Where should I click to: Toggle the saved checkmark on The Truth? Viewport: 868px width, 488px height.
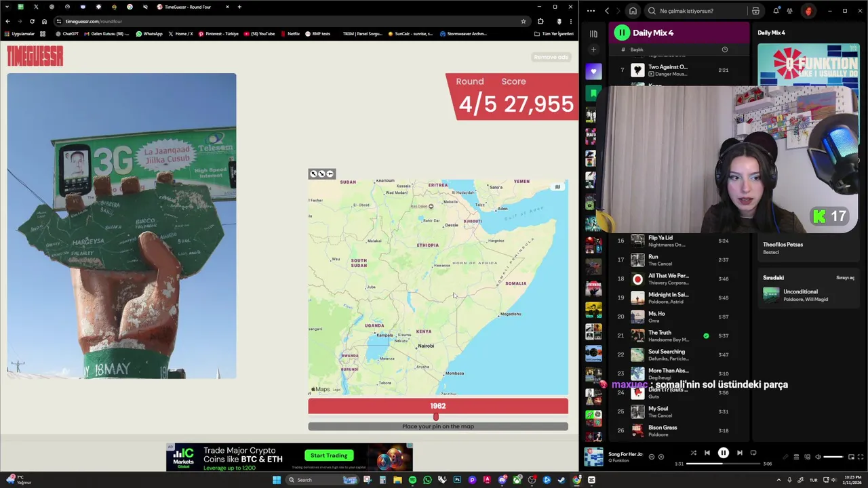click(x=706, y=335)
